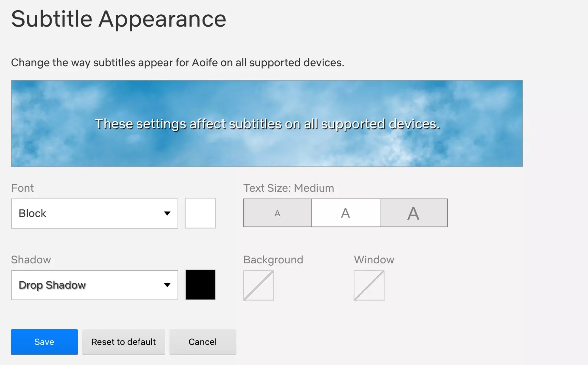Click the Shadow section label

tap(31, 260)
